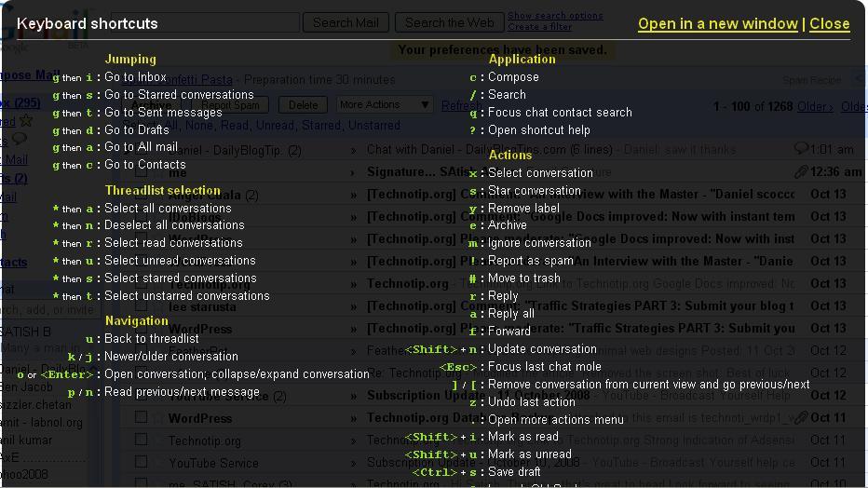Click 'Select starred conversations' text
This screenshot has height=488, width=868.
click(x=181, y=278)
